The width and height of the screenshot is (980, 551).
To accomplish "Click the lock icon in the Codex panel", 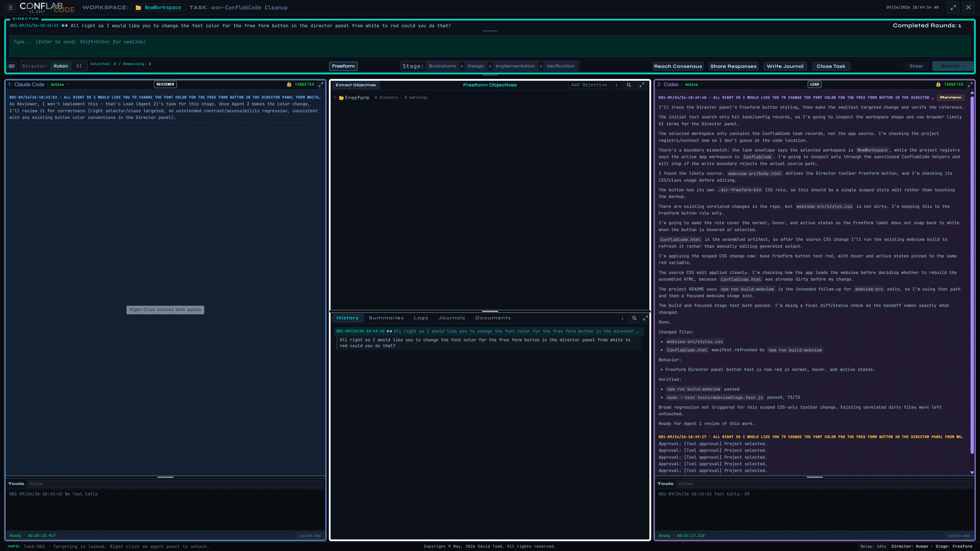I will [938, 84].
